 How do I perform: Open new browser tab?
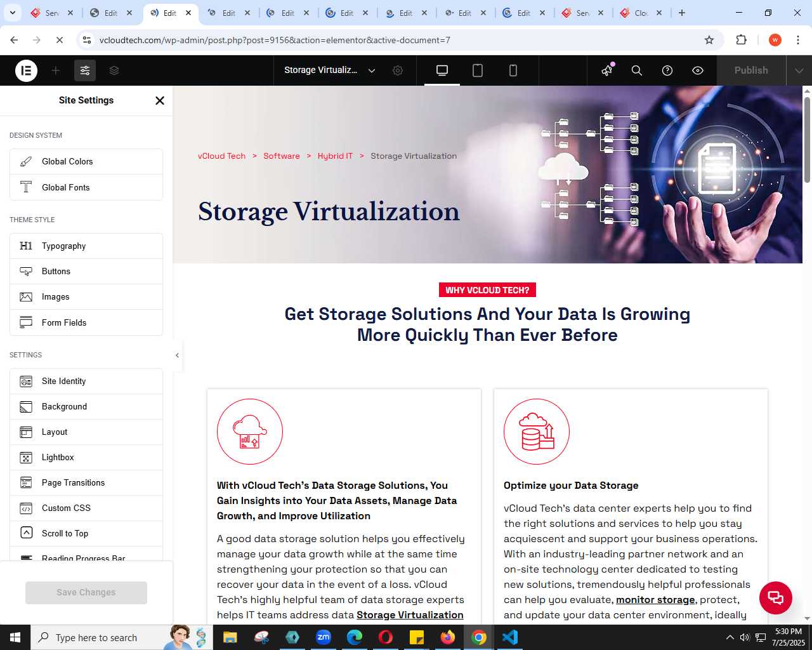(x=682, y=13)
